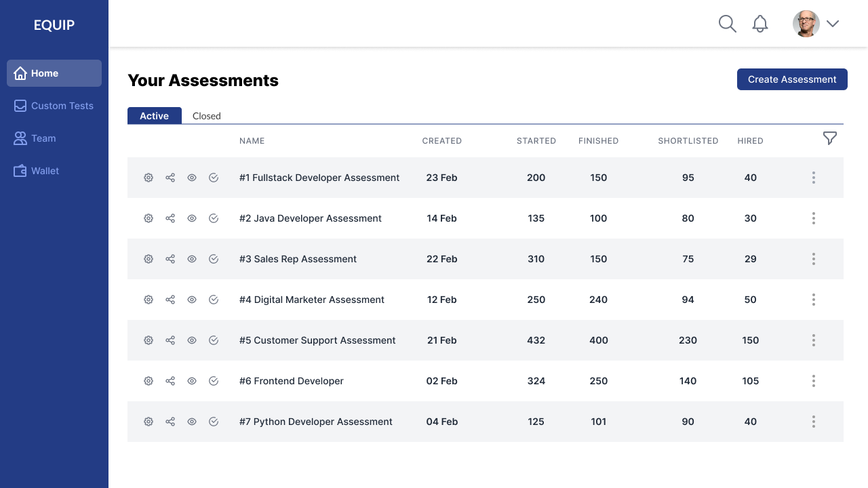Share the Customer Support Assessment
This screenshot has width=868, height=488.
pos(170,340)
